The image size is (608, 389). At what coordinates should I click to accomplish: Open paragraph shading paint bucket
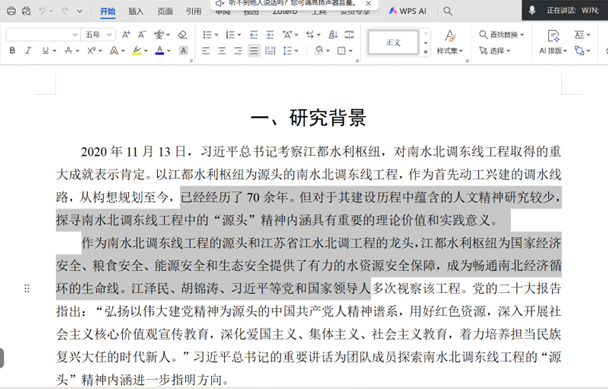319,51
